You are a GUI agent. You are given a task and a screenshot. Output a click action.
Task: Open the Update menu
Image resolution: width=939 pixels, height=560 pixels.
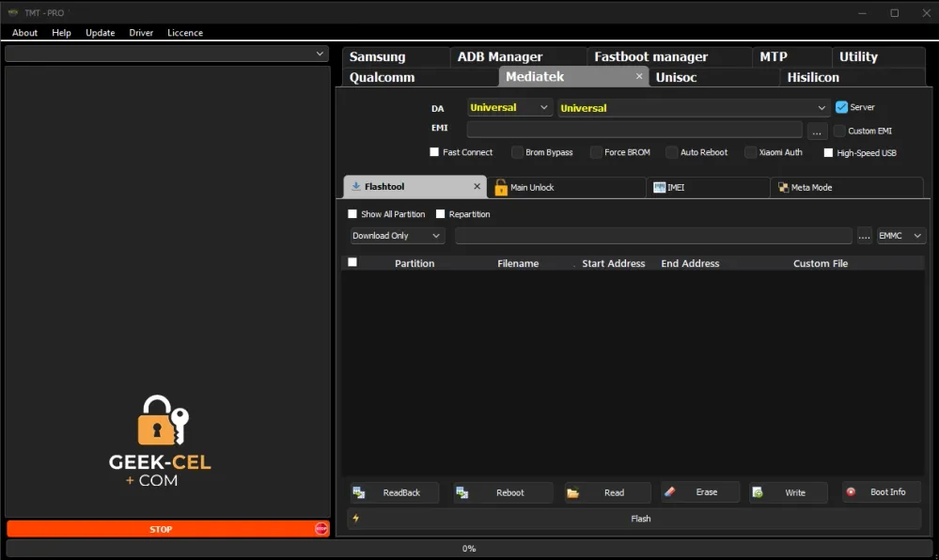coord(100,32)
